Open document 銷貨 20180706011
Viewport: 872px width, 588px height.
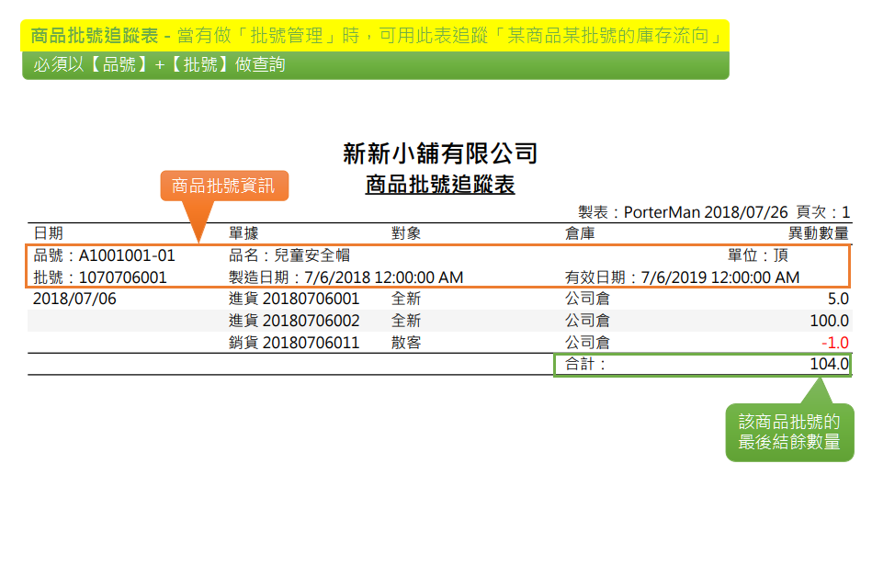tap(294, 343)
